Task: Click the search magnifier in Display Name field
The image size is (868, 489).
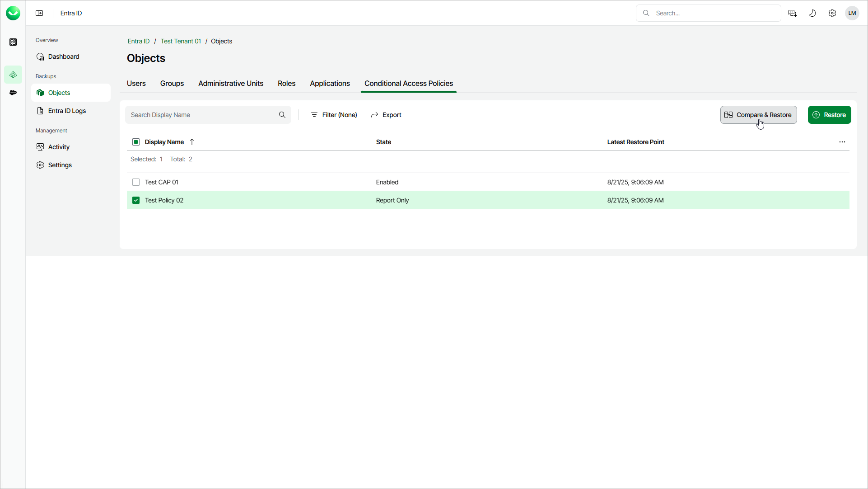Action: click(282, 115)
